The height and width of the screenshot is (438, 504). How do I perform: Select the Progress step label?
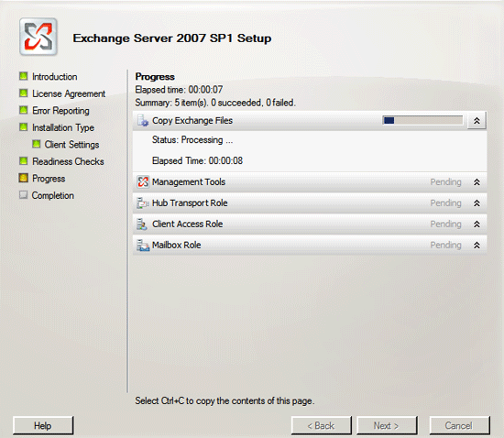tap(49, 179)
